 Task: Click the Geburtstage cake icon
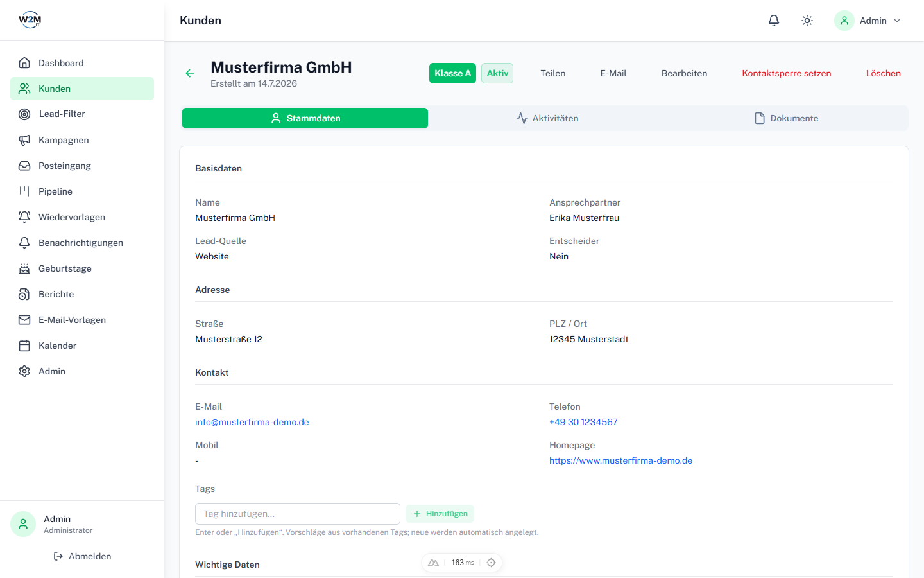tap(24, 268)
